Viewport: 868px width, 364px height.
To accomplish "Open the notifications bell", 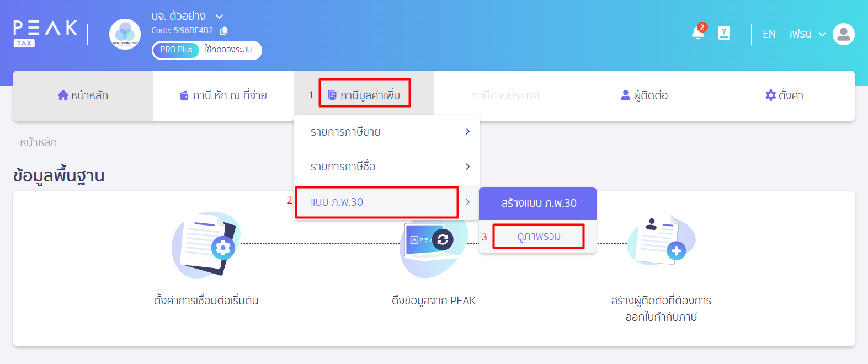I will (x=698, y=33).
